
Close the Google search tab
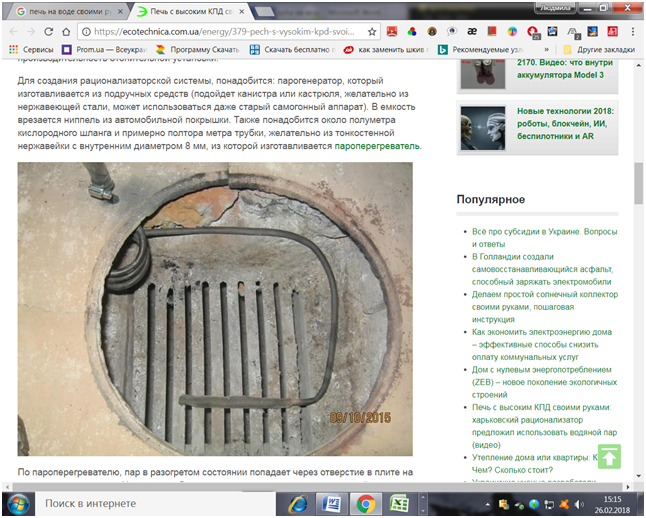(120, 12)
